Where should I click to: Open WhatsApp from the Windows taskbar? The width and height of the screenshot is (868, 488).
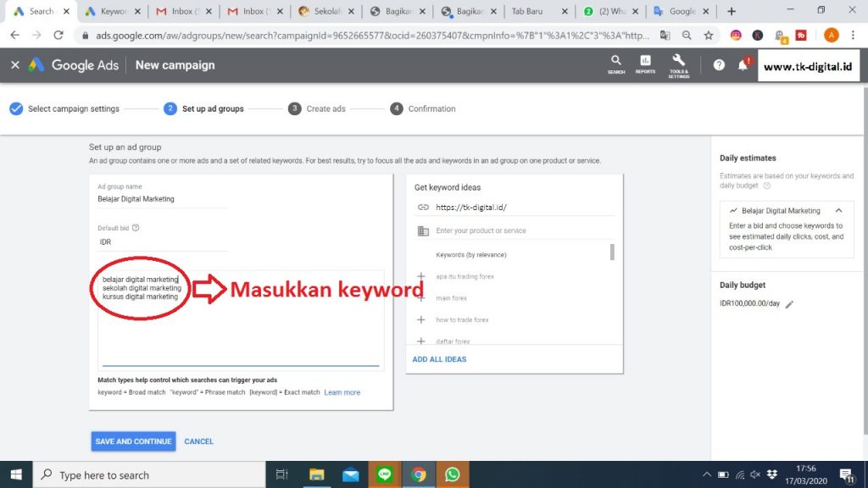click(x=451, y=474)
